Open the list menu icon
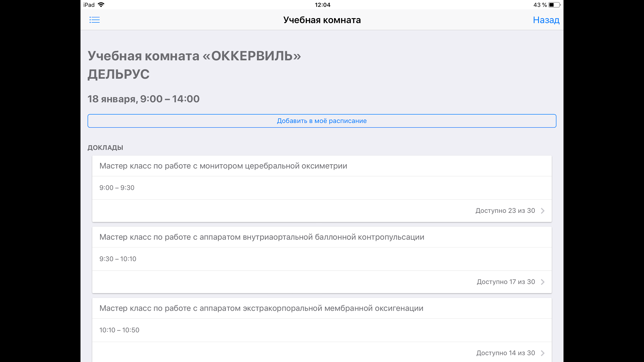This screenshot has height=362, width=644. click(95, 20)
